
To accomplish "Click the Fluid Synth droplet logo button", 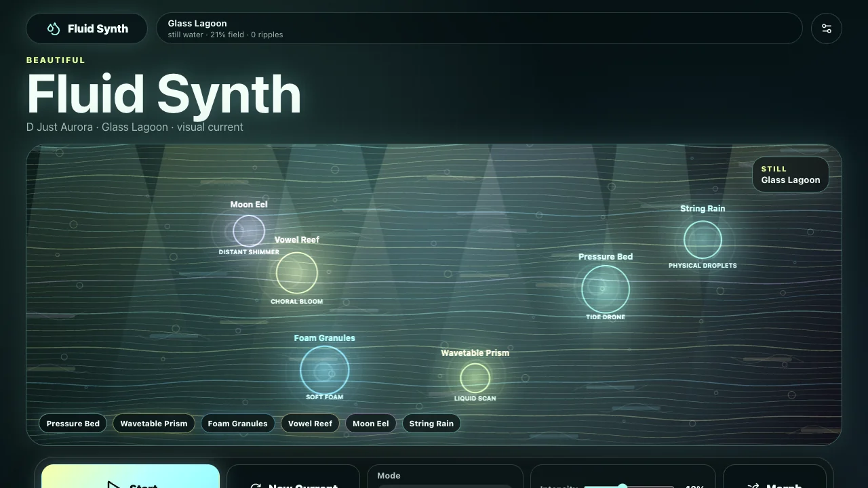I will click(87, 28).
